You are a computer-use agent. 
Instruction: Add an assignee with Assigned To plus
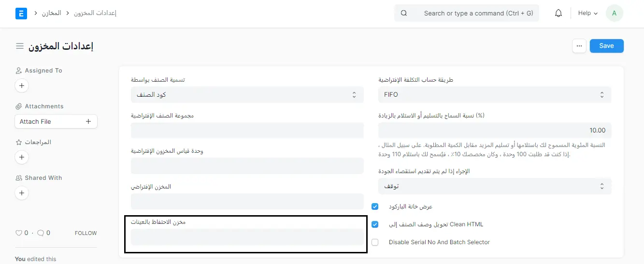coord(21,86)
